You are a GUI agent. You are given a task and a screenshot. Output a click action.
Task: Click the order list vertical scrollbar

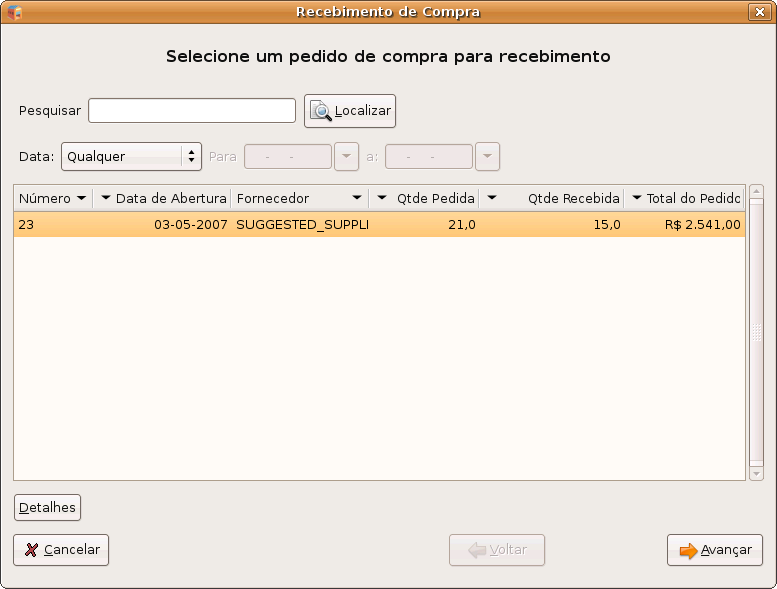click(x=756, y=332)
